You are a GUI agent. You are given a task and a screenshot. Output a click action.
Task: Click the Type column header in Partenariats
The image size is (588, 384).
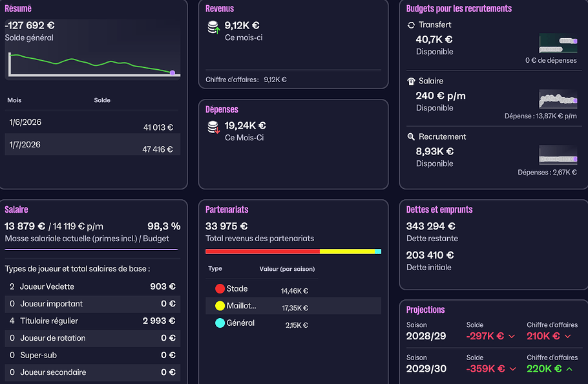(x=215, y=268)
